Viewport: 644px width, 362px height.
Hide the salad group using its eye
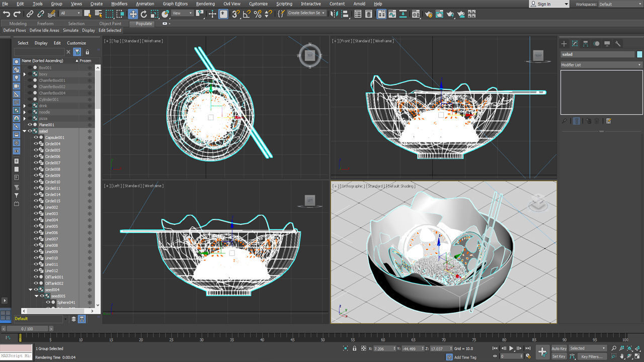click(x=30, y=131)
